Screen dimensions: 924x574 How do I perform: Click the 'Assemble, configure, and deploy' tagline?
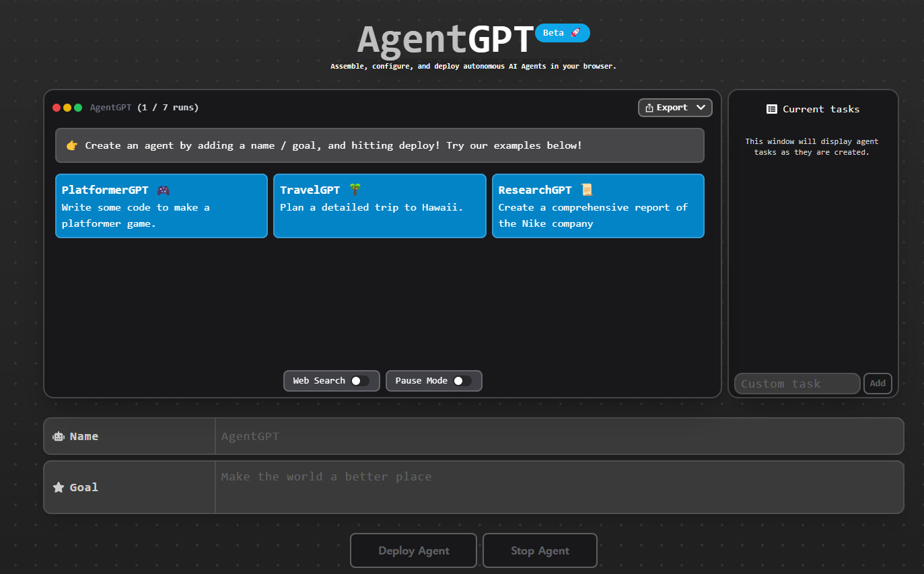473,67
